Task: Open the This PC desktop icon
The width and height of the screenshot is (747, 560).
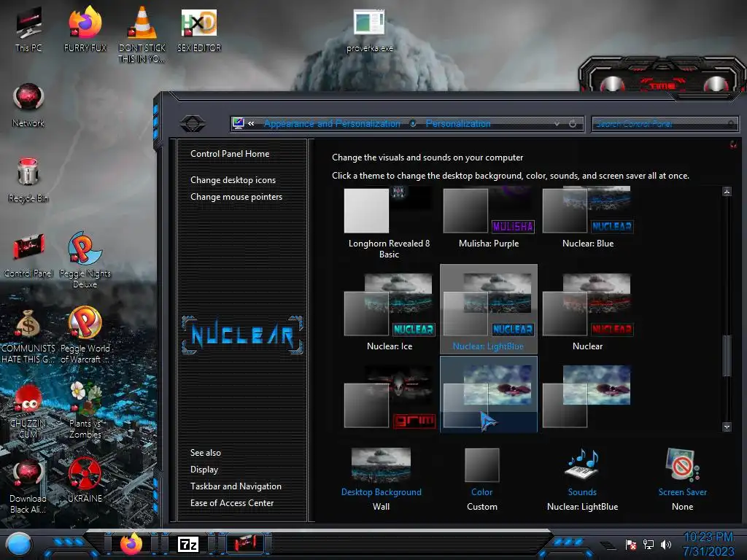Action: coord(28,30)
